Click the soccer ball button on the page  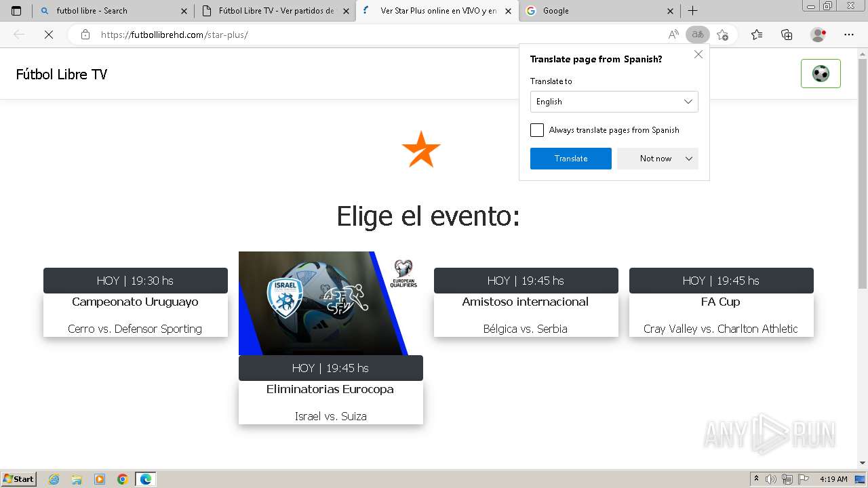(x=821, y=74)
